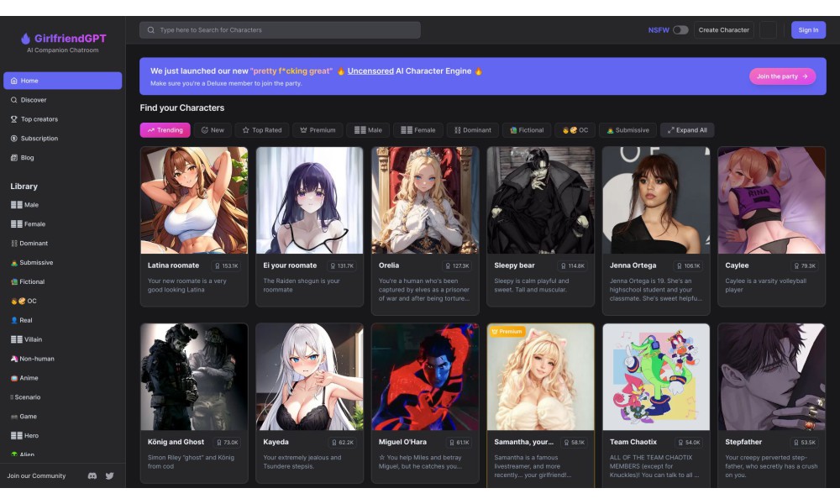
Task: Open the König and Ghost character image
Action: pos(194,377)
